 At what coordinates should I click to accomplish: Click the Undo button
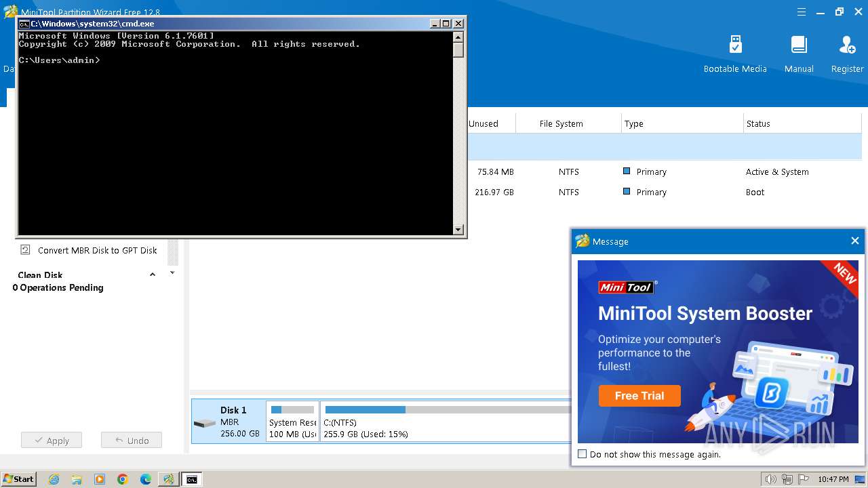132,441
